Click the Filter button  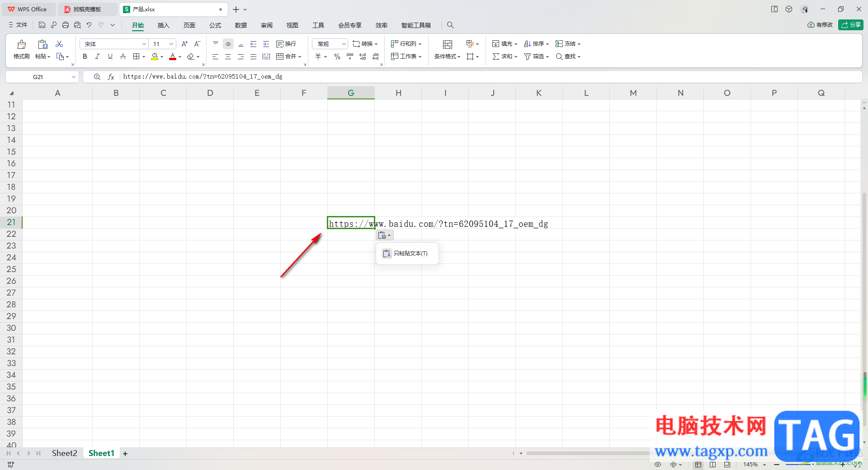536,56
